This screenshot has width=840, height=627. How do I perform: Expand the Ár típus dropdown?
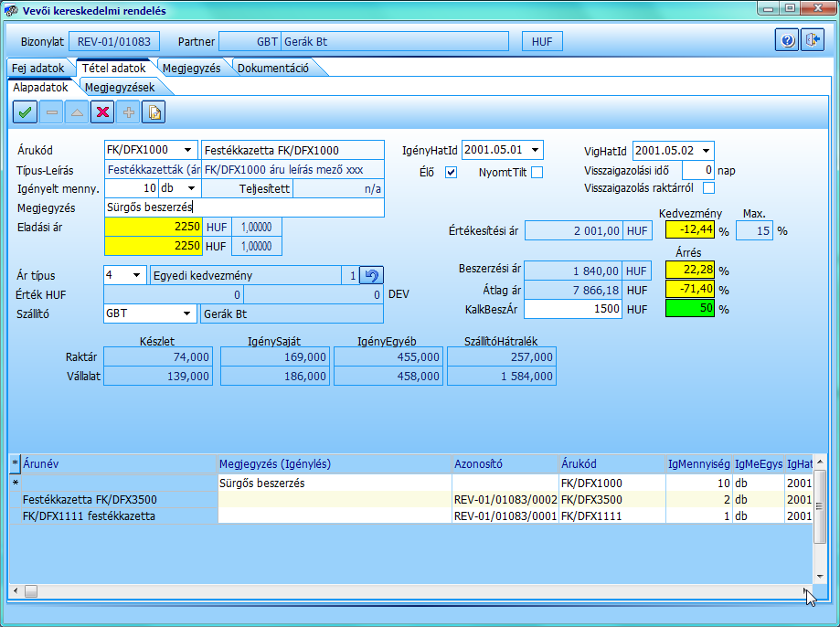[136, 275]
